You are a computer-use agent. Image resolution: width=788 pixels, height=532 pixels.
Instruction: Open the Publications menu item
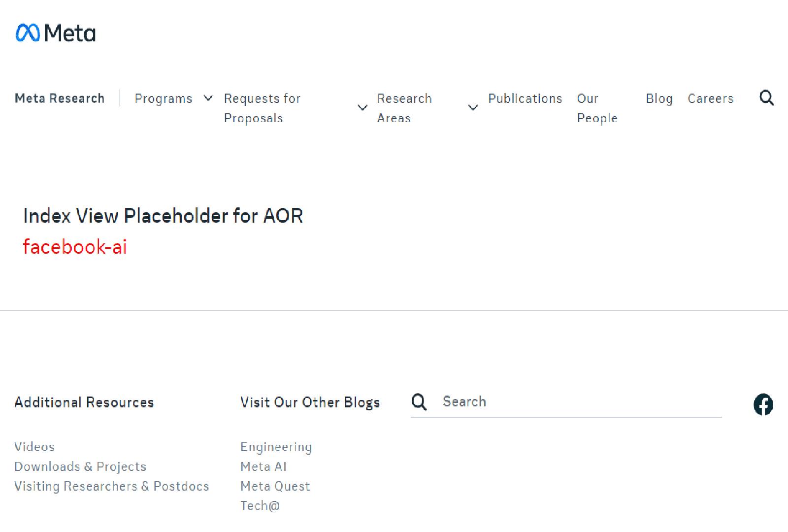[x=525, y=99]
